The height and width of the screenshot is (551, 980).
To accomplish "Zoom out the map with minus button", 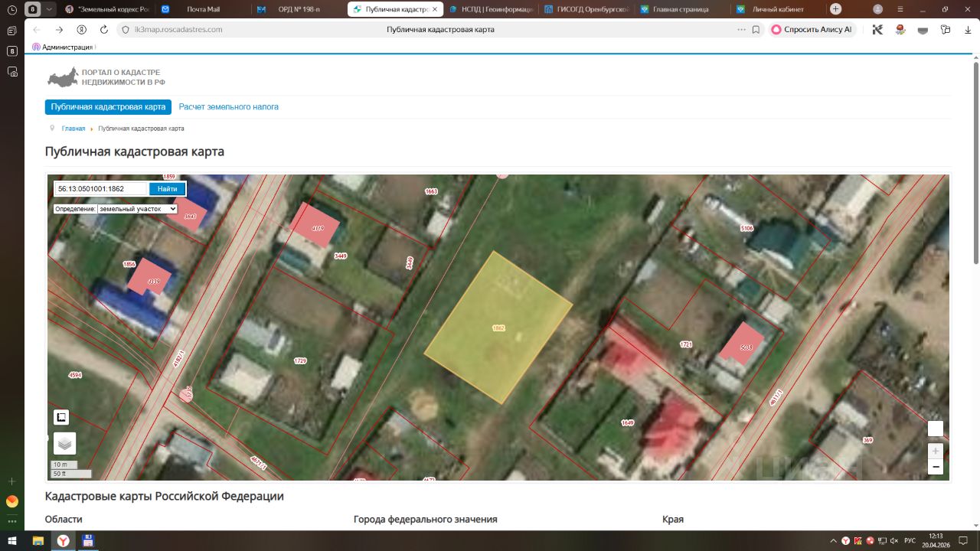I will pyautogui.click(x=935, y=467).
